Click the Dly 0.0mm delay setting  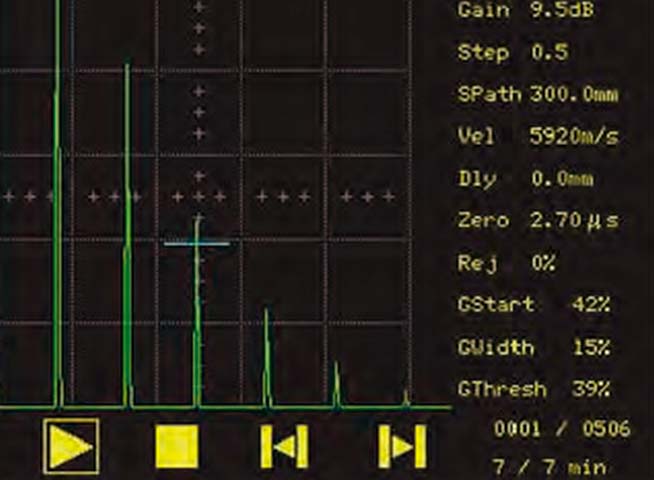525,179
